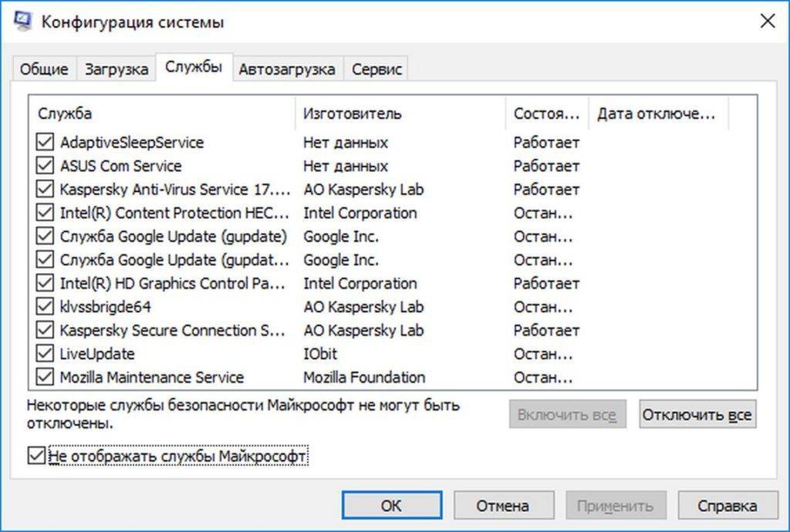
Task: Select the Сервис tab
Action: [376, 69]
